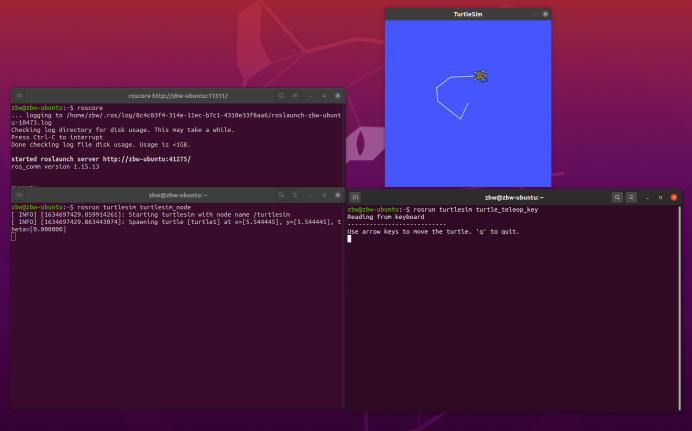Screen dimensions: 692x431
Task: Maximize the turtle_teleop_key terminal window
Action: point(660,198)
